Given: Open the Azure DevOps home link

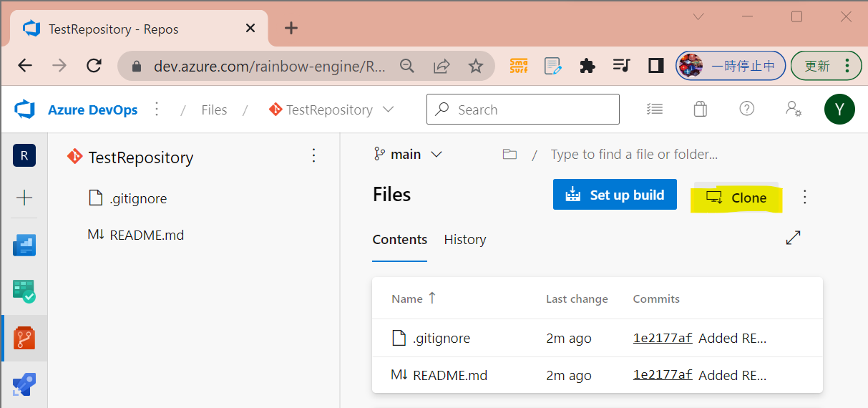Looking at the screenshot, I should (x=93, y=110).
